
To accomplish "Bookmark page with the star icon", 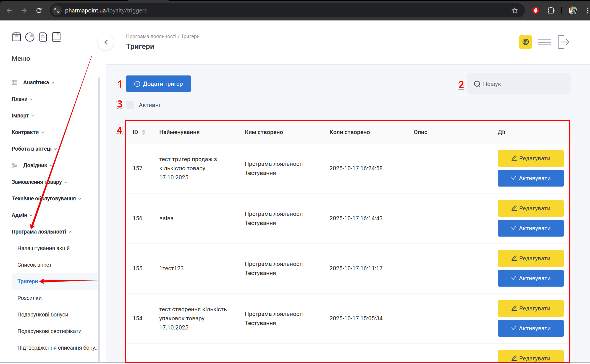I will [515, 11].
